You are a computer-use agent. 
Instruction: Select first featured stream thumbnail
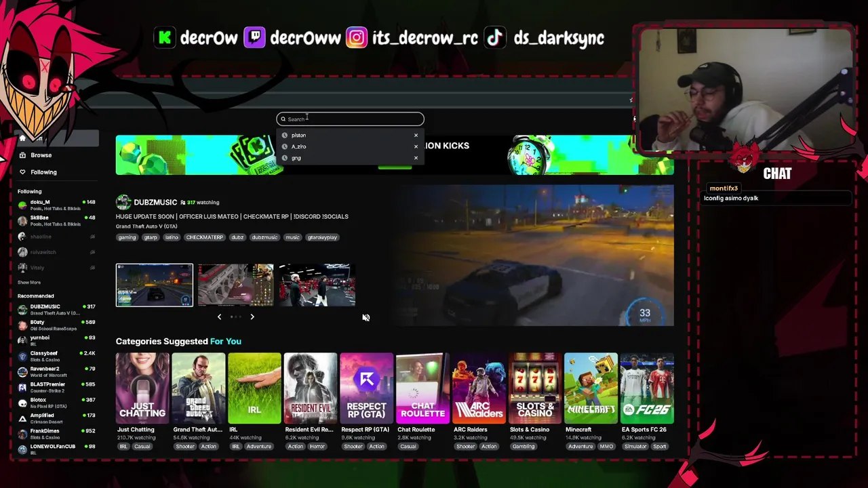155,285
